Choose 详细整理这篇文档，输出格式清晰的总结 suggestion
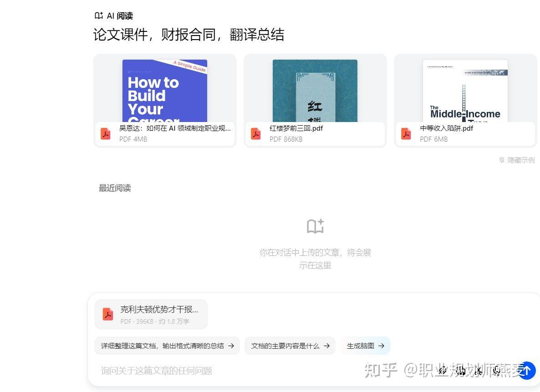The width and height of the screenshot is (540, 392). 167,346
